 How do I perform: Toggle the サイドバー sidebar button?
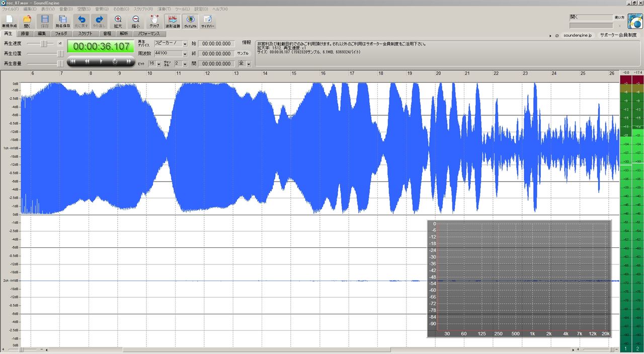click(208, 21)
